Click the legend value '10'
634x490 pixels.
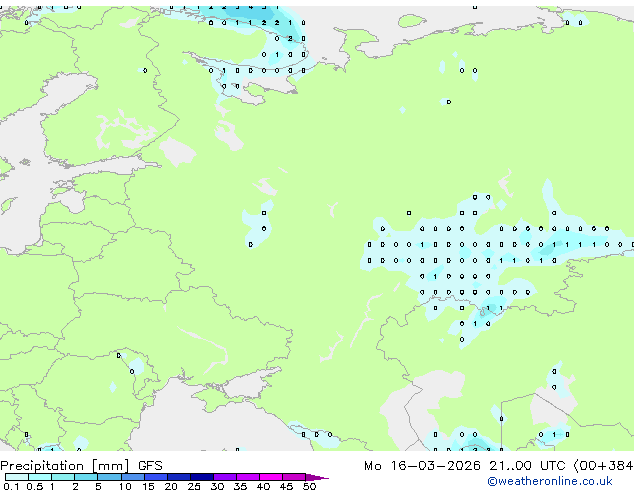tap(125, 486)
